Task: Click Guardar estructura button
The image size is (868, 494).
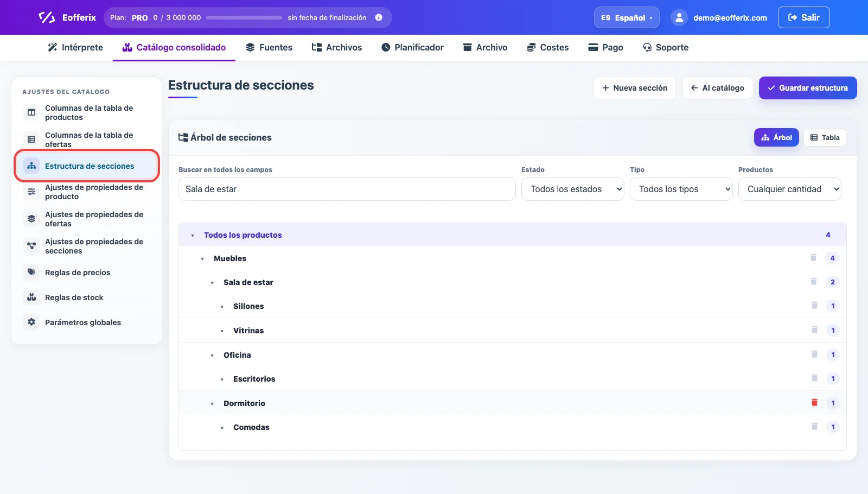Action: [808, 88]
